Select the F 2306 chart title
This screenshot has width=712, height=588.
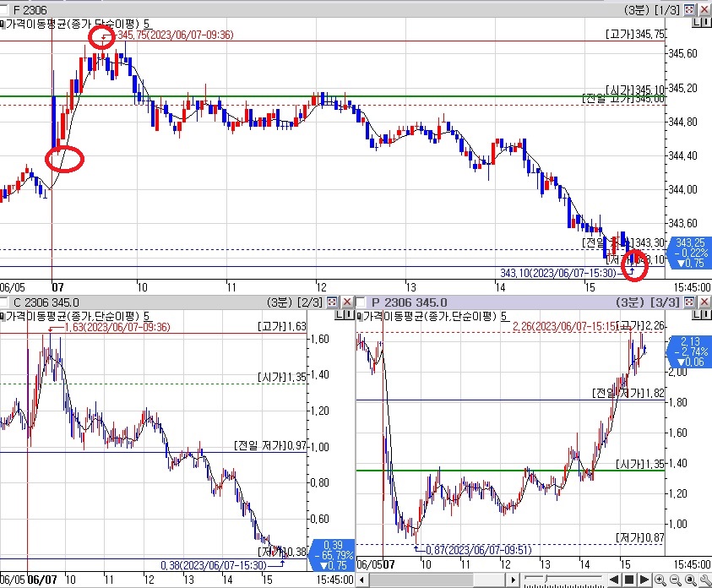click(30, 9)
